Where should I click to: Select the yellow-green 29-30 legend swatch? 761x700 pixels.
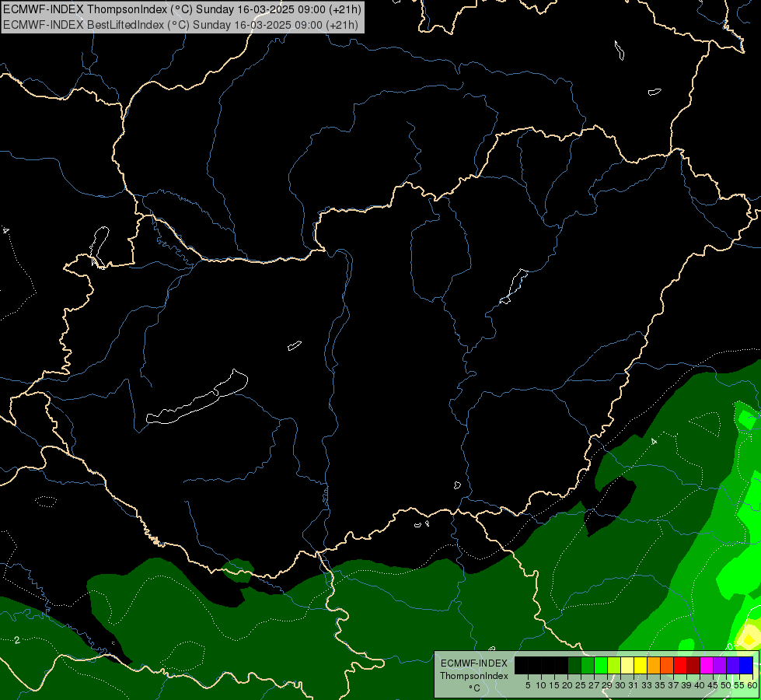[614, 665]
